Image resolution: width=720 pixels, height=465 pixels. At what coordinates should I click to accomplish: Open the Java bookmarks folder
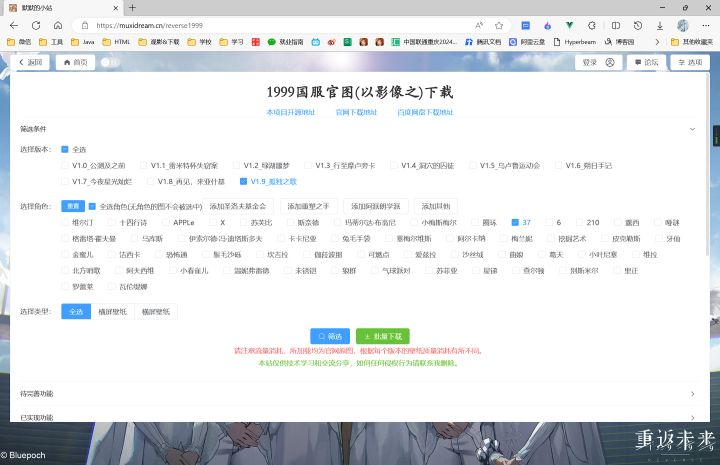tap(83, 42)
